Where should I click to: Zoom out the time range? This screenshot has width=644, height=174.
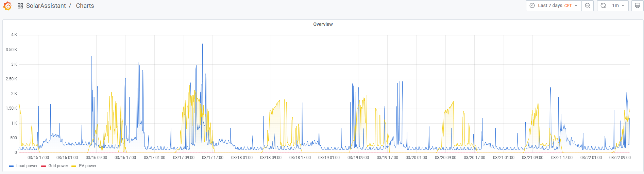click(x=587, y=6)
